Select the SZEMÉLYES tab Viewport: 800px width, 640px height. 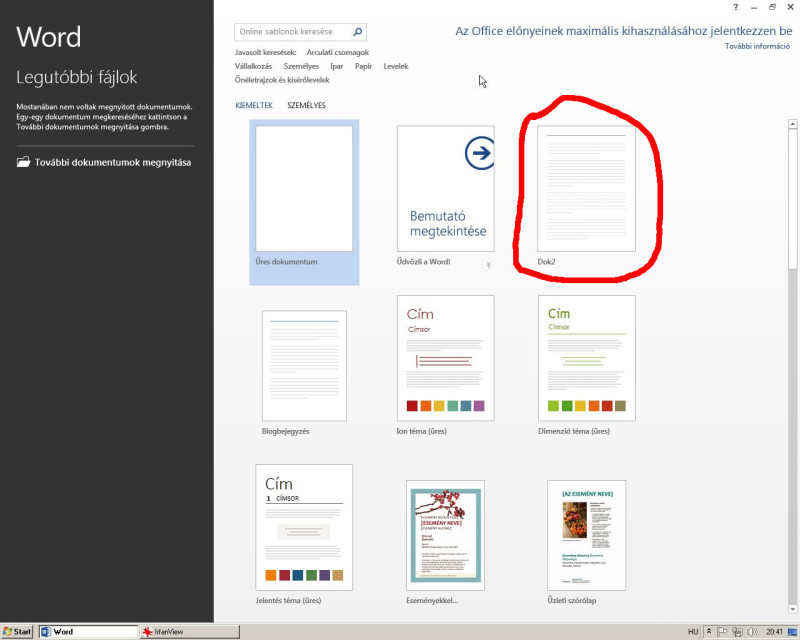(x=306, y=105)
